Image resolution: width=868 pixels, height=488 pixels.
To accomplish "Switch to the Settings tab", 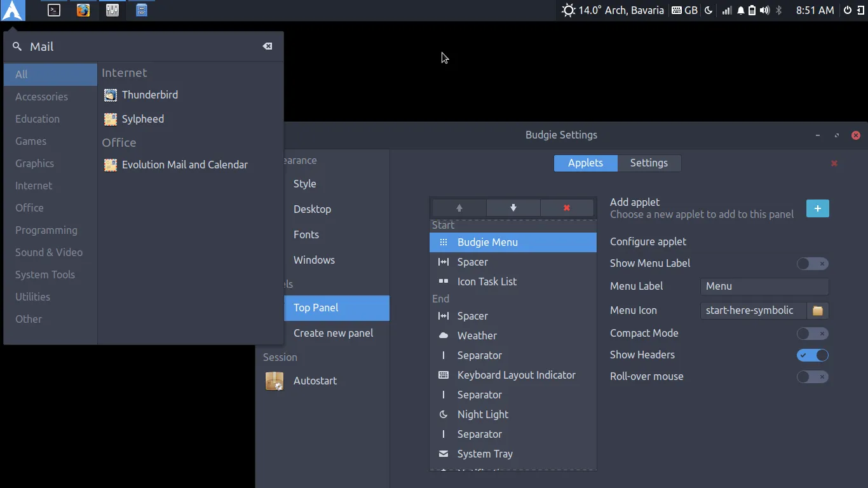I will coord(649,163).
